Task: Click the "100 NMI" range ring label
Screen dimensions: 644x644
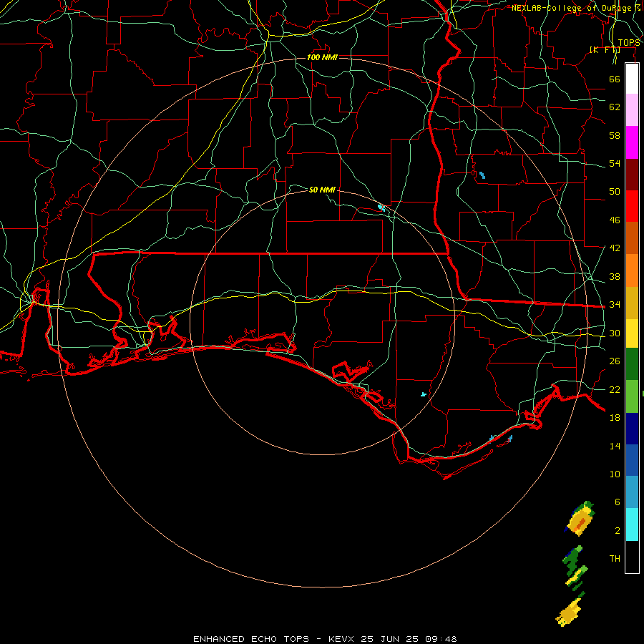Action: pos(322,57)
